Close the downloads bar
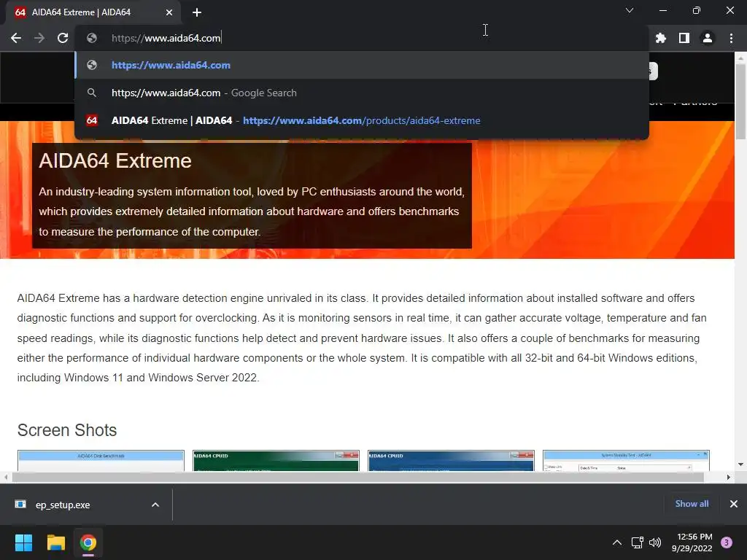 [734, 504]
